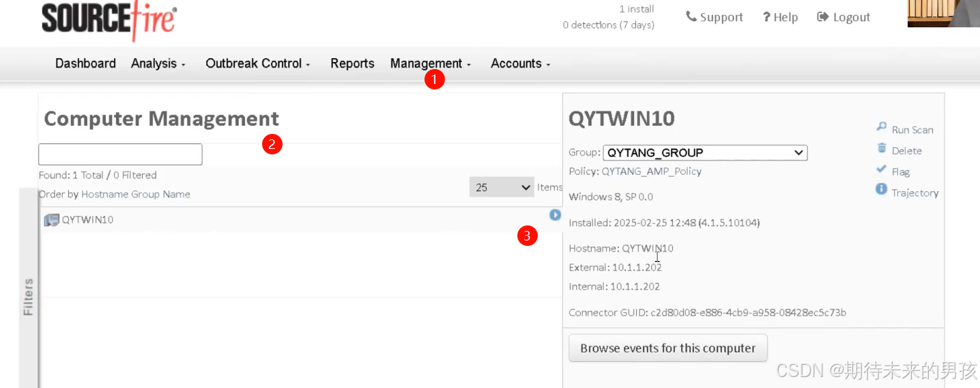Click the Delete link
Viewport: 980px width, 388px height.
tap(906, 151)
